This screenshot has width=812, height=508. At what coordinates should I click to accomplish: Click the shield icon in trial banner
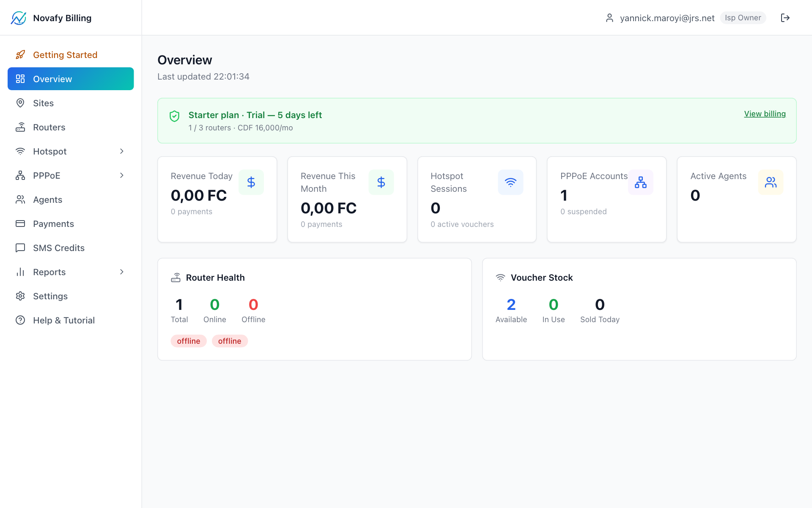tap(174, 116)
